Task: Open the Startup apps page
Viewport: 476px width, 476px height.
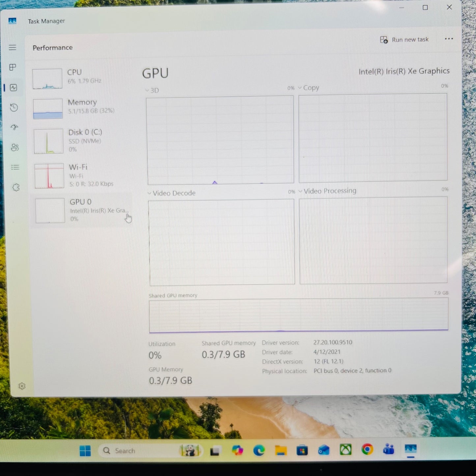Action: click(14, 128)
